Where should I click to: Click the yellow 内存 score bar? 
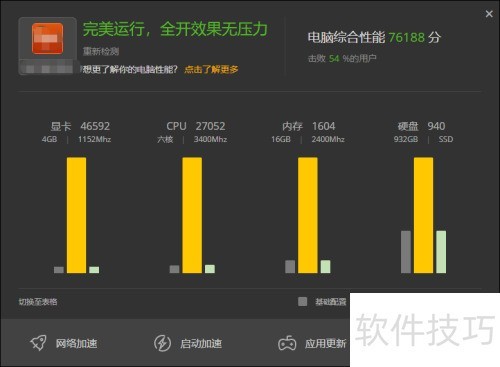(x=308, y=215)
